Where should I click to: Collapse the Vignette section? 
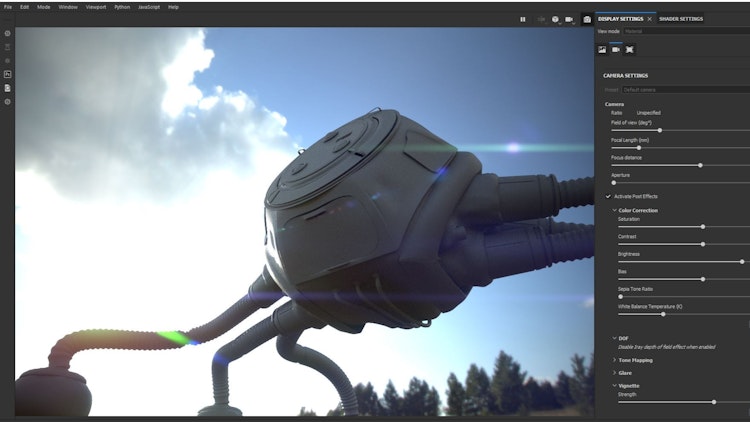click(614, 385)
